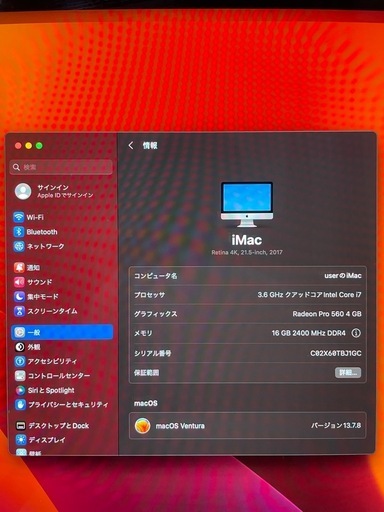Click the macOS section heading
Viewport: 384px width, 512px height.
[145, 403]
